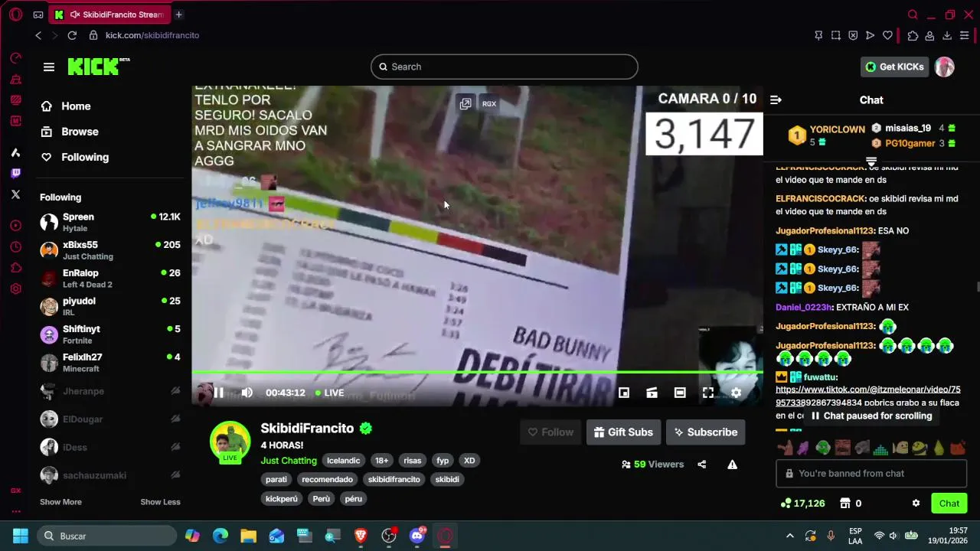Mute the stream volume speaker icon

point(247,393)
